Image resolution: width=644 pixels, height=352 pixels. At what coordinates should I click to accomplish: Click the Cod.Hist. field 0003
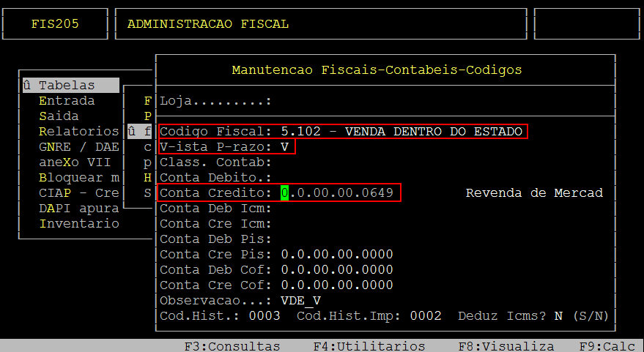coord(264,316)
